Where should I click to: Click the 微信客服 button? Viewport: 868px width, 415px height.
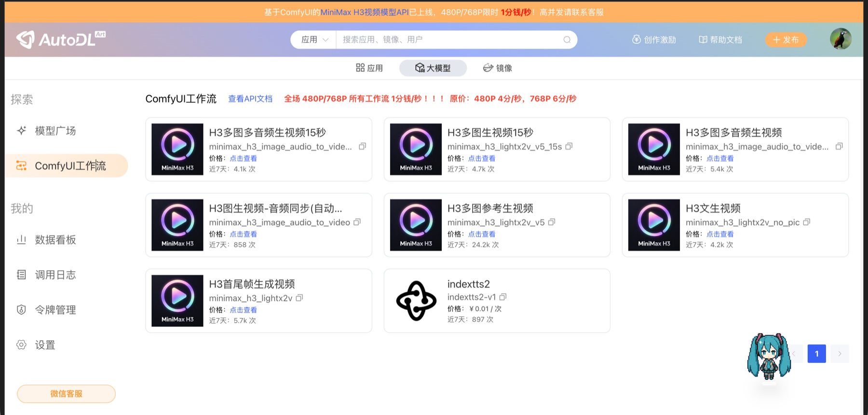click(x=67, y=394)
